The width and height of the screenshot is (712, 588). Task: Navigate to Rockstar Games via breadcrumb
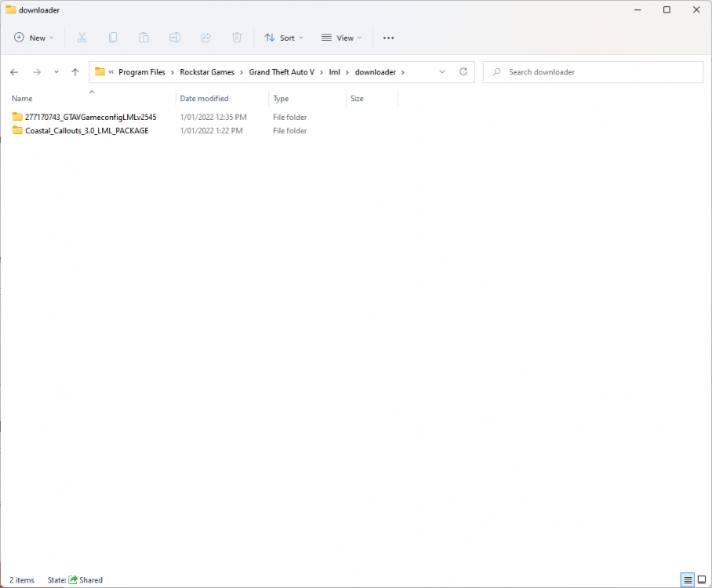pos(207,71)
